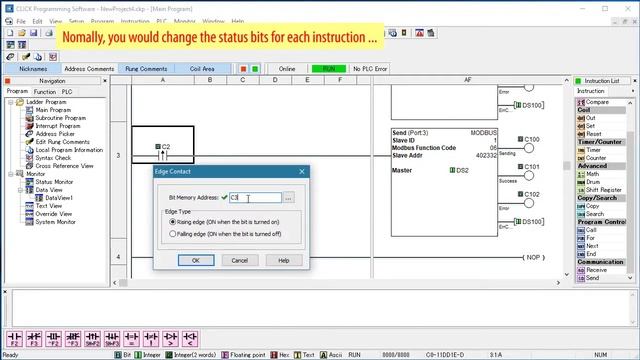The image size is (640, 360).
Task: Click the ladder horizontal scrollbar thumb
Action: (123, 282)
